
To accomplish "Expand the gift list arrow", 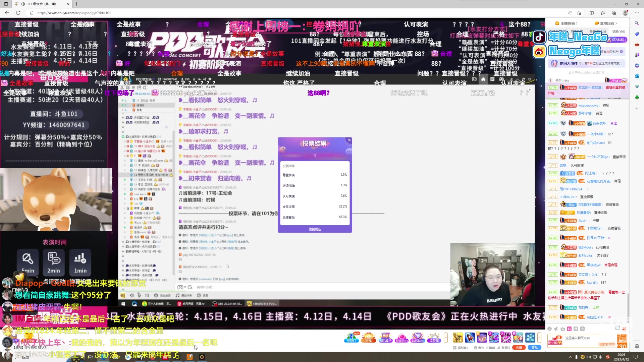I will [x=539, y=338].
